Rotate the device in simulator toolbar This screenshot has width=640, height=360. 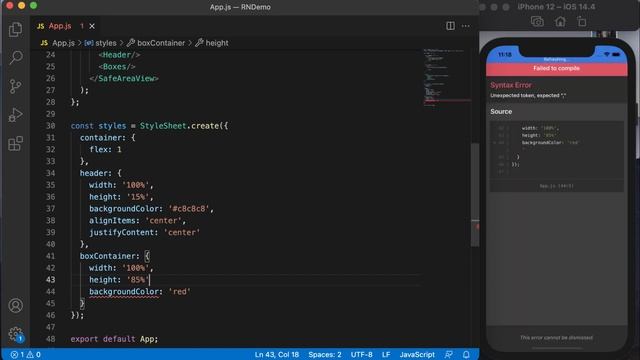coord(582,21)
